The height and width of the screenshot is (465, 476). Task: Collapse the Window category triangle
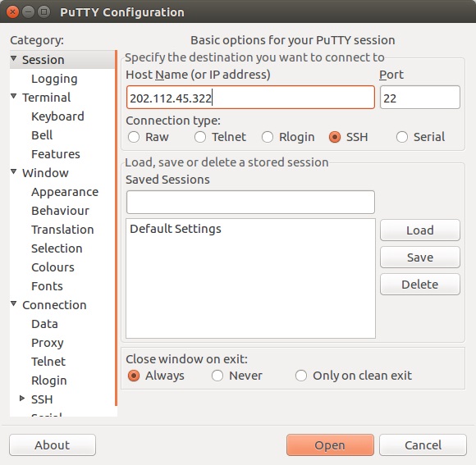coord(14,171)
